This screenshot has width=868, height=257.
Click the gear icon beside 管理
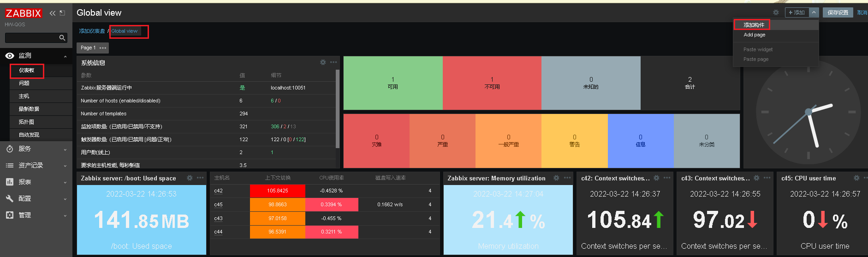point(10,215)
